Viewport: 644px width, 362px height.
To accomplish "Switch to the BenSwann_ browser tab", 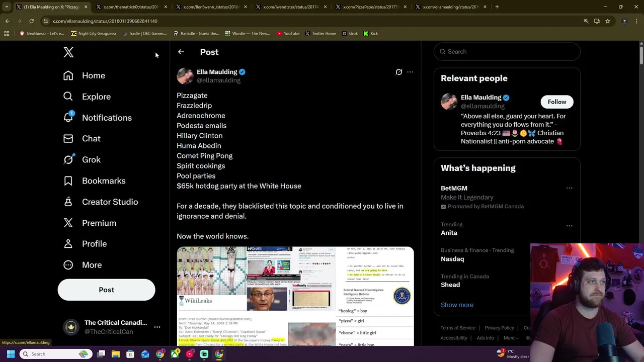I will tap(211, 7).
